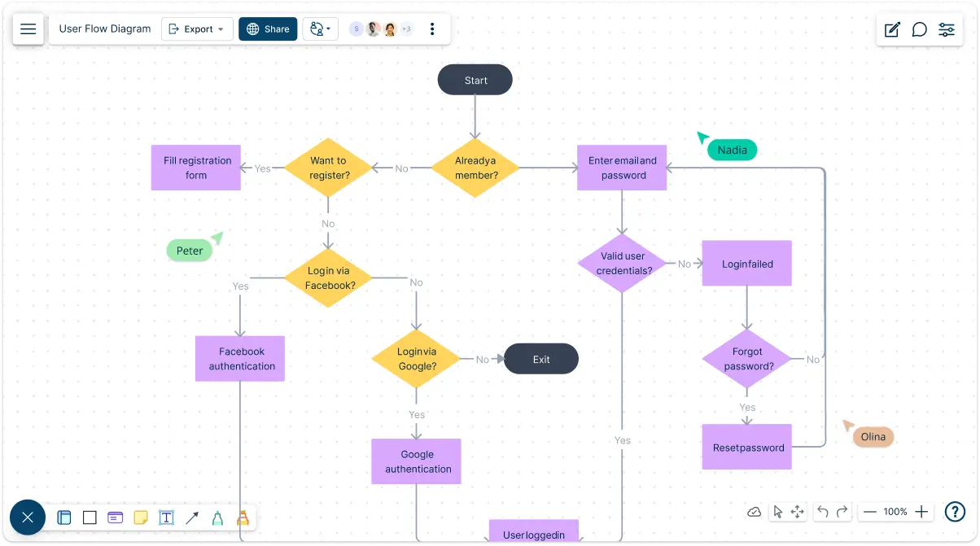This screenshot has height=546, width=980.
Task: Click the cloud sync status icon
Action: [x=755, y=512]
